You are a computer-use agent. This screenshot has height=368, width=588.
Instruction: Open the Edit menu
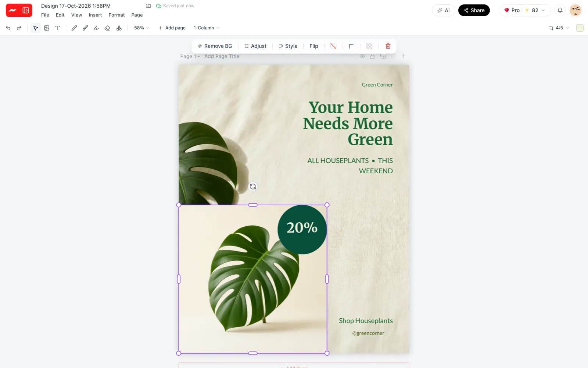[60, 15]
